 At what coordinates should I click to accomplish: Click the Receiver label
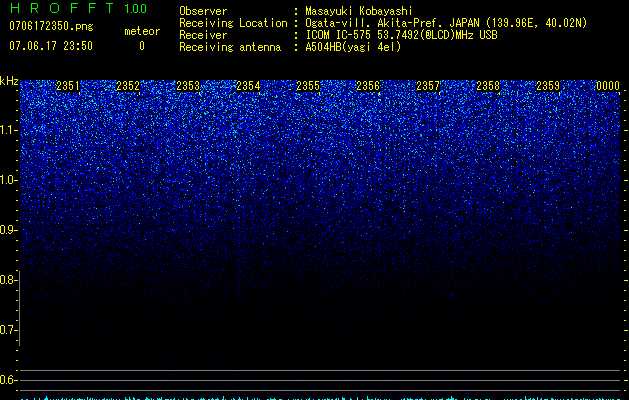tap(203, 35)
